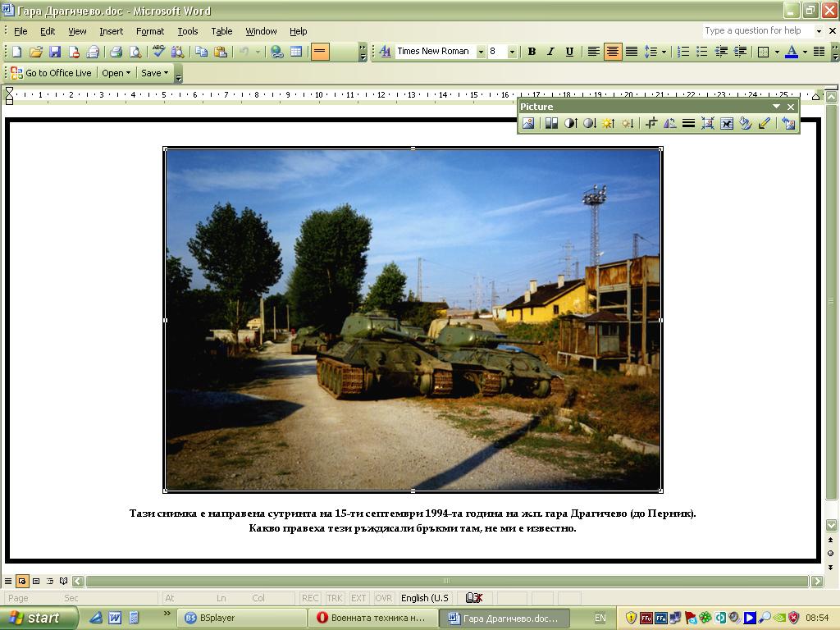Click the More Contrast icon
The height and width of the screenshot is (630, 840).
click(x=571, y=123)
